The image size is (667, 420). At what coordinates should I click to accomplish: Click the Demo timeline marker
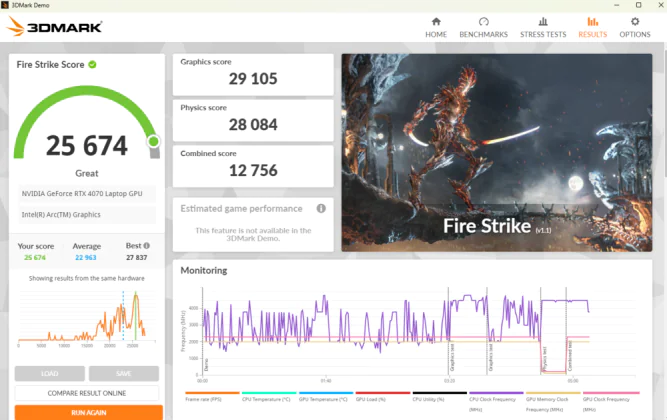click(206, 365)
